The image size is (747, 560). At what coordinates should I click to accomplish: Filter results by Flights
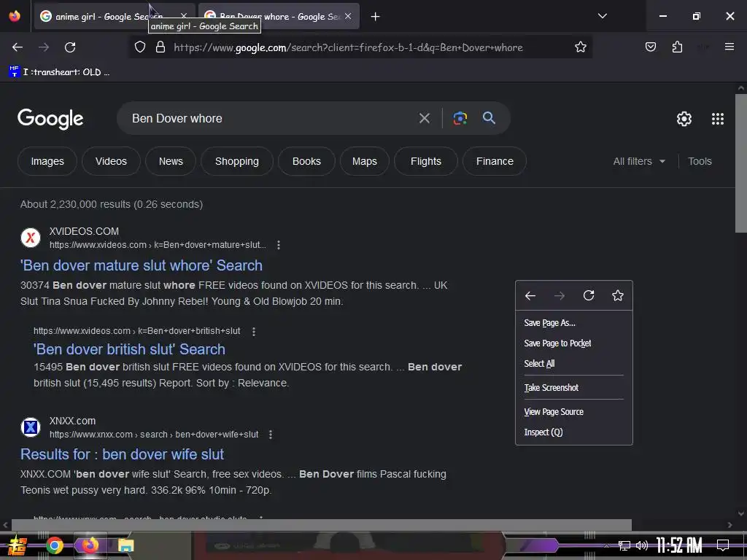(x=426, y=161)
